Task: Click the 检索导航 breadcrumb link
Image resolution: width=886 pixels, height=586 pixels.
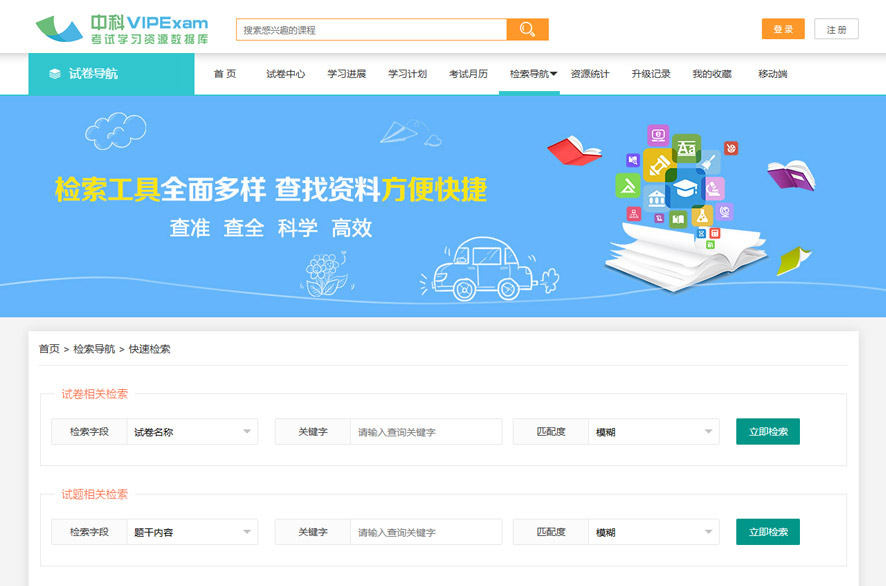Action: (x=94, y=349)
